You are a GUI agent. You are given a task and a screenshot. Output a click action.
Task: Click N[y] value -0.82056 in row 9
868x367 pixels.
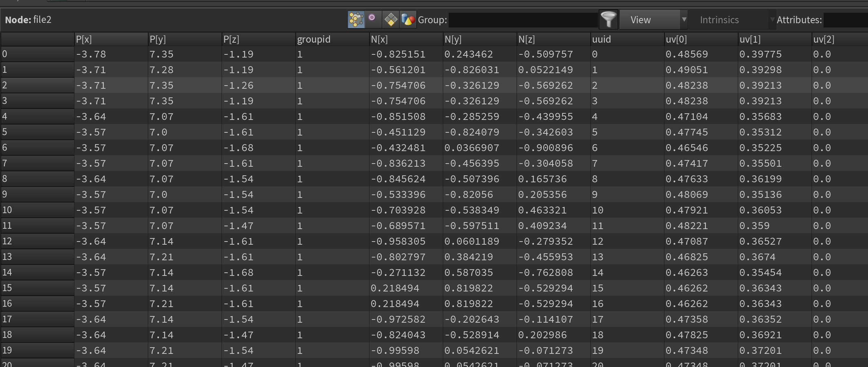[x=469, y=195]
